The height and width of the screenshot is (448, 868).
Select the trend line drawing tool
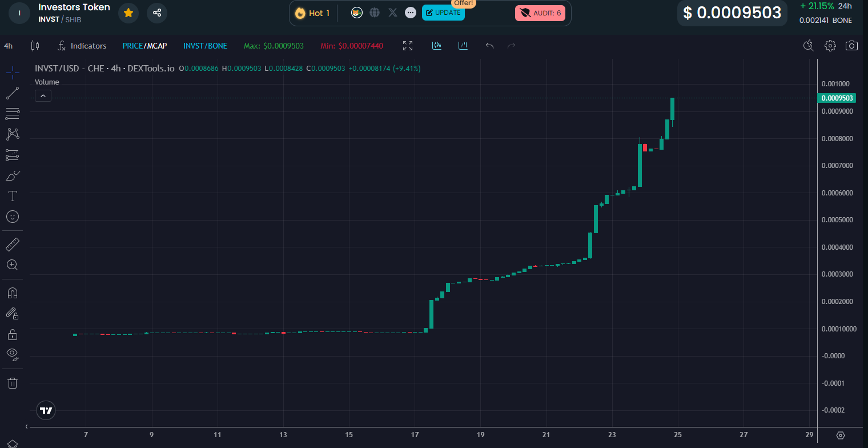pos(13,93)
